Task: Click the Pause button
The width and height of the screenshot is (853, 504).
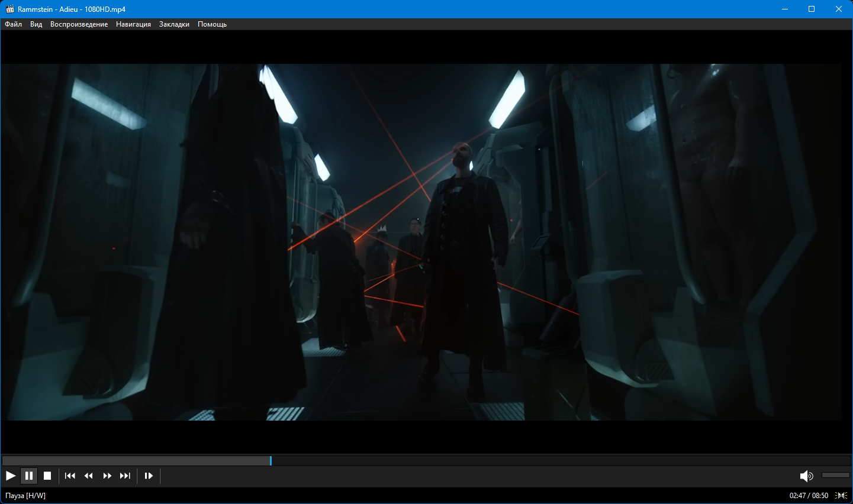Action: tap(29, 476)
